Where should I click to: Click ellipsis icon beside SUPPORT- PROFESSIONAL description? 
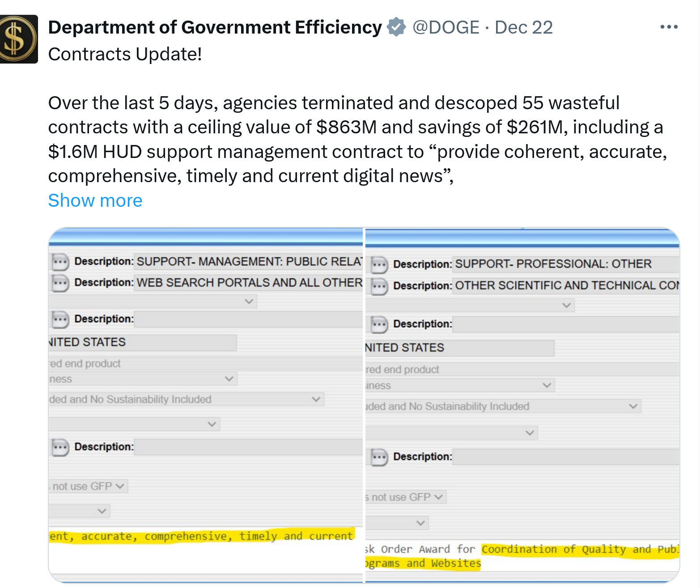[x=379, y=264]
